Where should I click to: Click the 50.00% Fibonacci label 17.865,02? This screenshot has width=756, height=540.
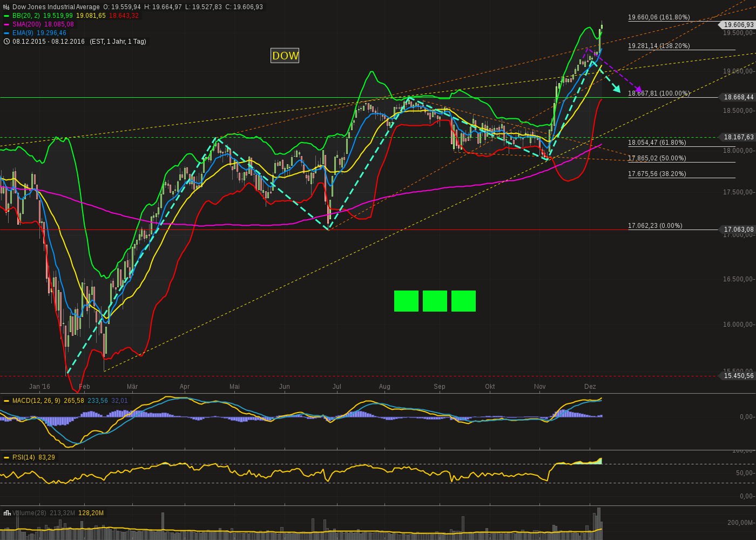(657, 158)
